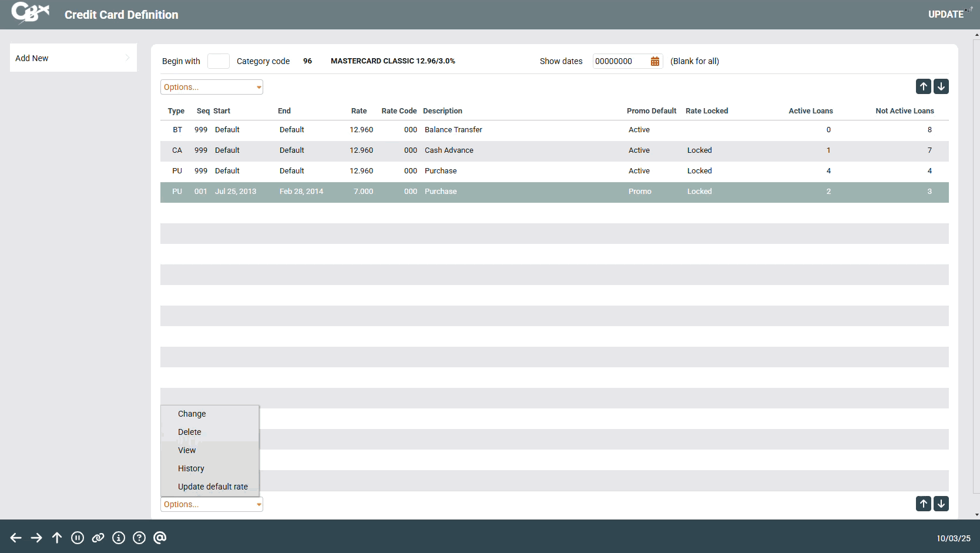Click the back arrow in bottom toolbar
The width and height of the screenshot is (980, 553).
click(x=16, y=538)
